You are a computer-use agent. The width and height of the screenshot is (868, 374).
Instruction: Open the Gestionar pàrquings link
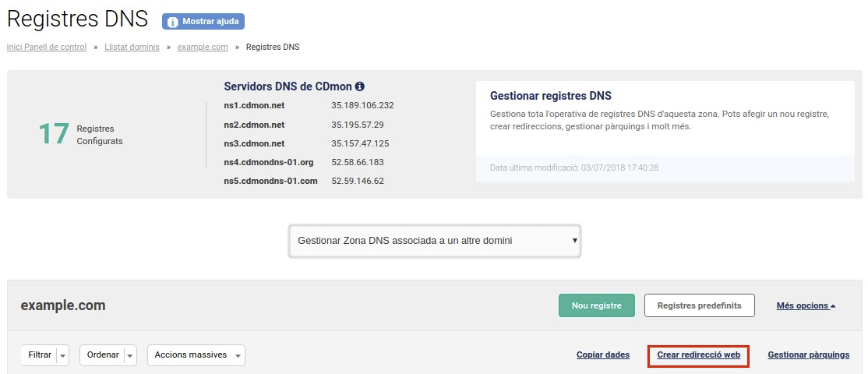[808, 355]
